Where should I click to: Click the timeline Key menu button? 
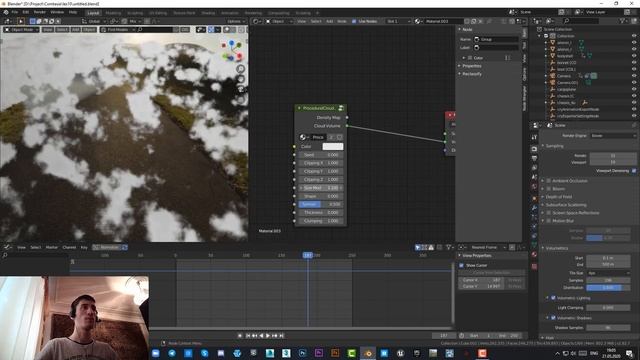(x=84, y=247)
